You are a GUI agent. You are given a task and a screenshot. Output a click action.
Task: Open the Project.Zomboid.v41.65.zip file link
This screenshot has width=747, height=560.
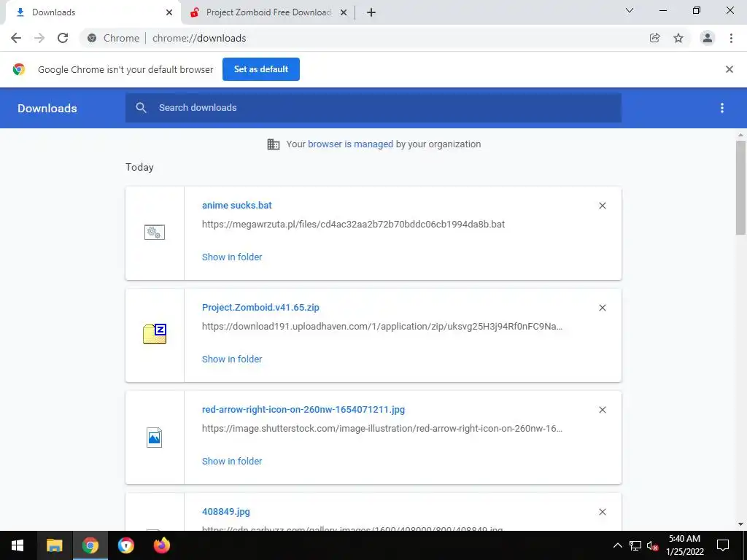260,308
